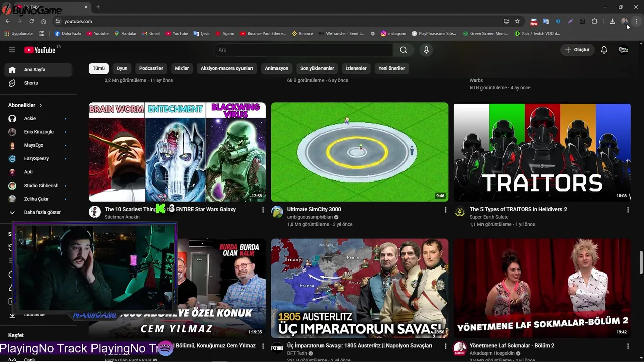View site information icon in address bar
Image resolution: width=644 pixels, height=362 pixels.
[x=58, y=21]
